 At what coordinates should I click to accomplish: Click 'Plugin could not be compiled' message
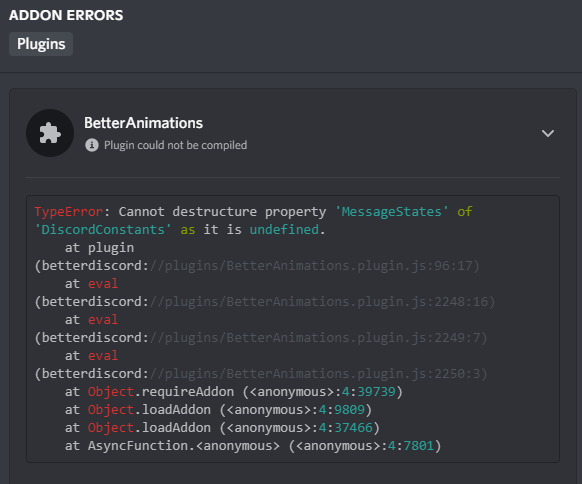point(175,145)
